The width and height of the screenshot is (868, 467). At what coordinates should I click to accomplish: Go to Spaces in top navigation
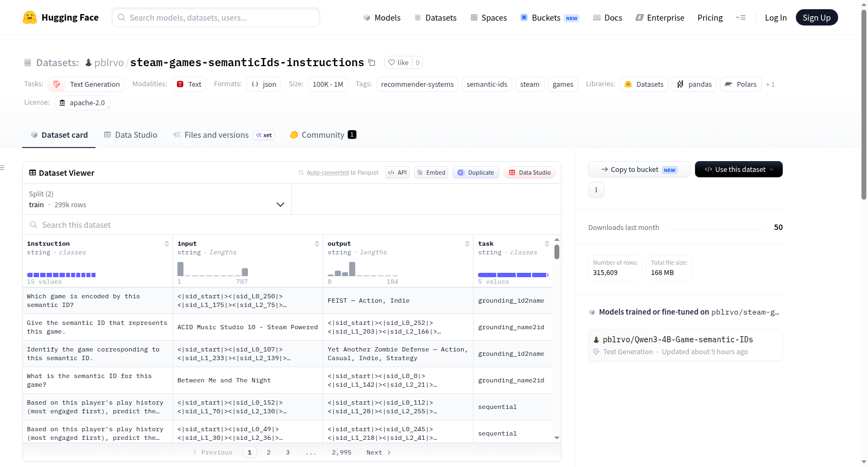point(489,17)
